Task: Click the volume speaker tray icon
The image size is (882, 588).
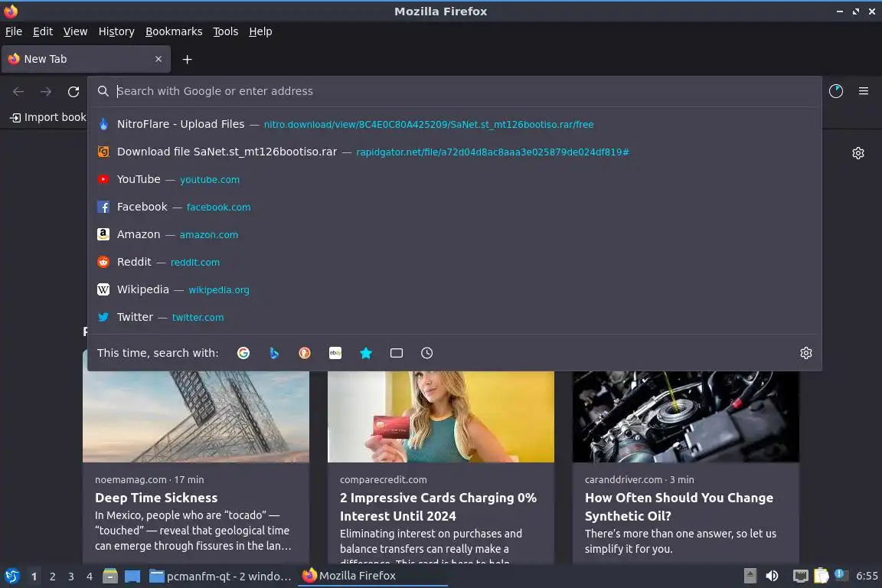Action: point(772,576)
